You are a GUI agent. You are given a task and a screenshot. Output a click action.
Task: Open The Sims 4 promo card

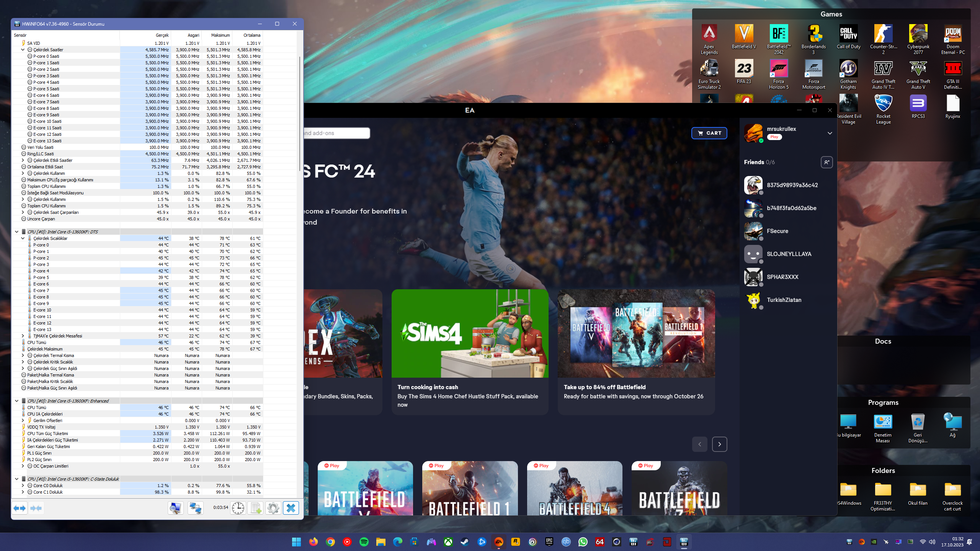(470, 352)
